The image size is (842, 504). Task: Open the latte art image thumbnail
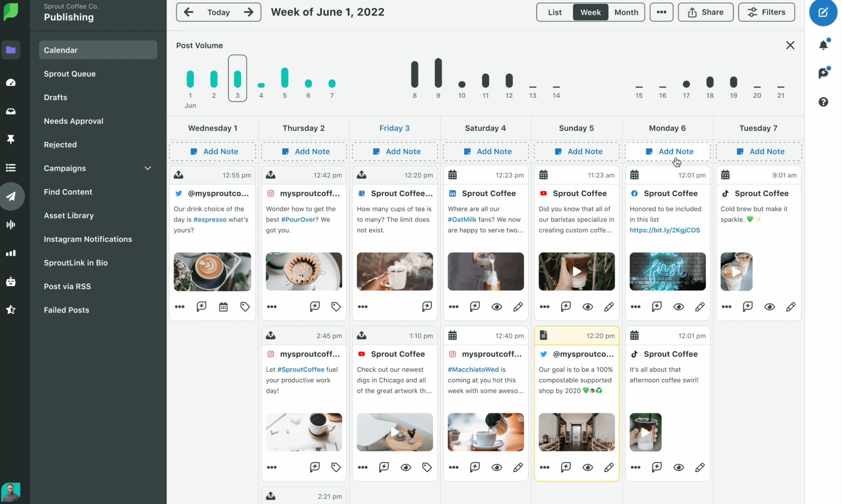point(212,272)
